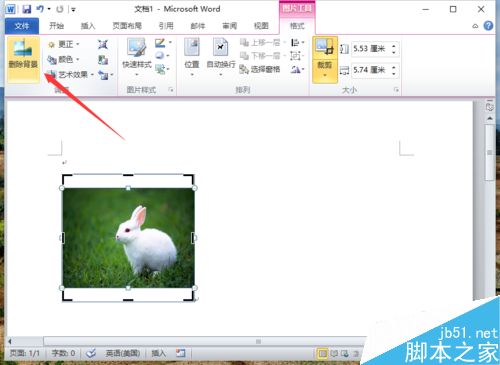Open the Quick Styles (快速样式) gallery
The width and height of the screenshot is (500, 365).
pyautogui.click(x=137, y=58)
